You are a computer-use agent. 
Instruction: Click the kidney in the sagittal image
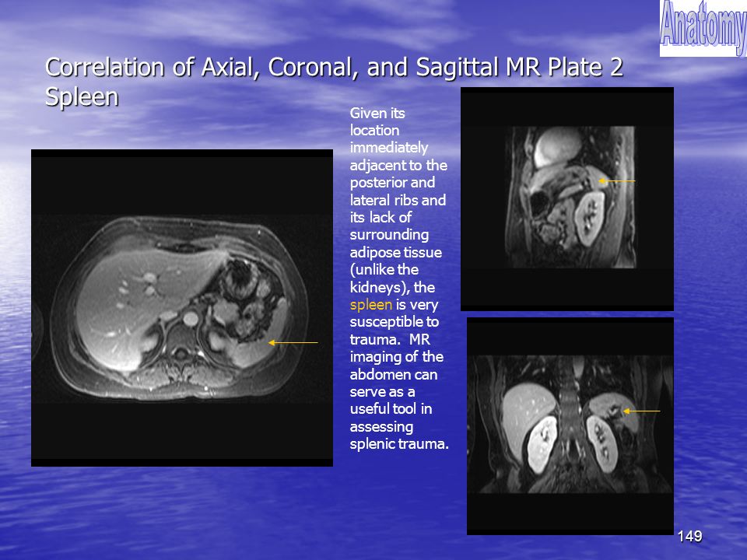coord(589,218)
